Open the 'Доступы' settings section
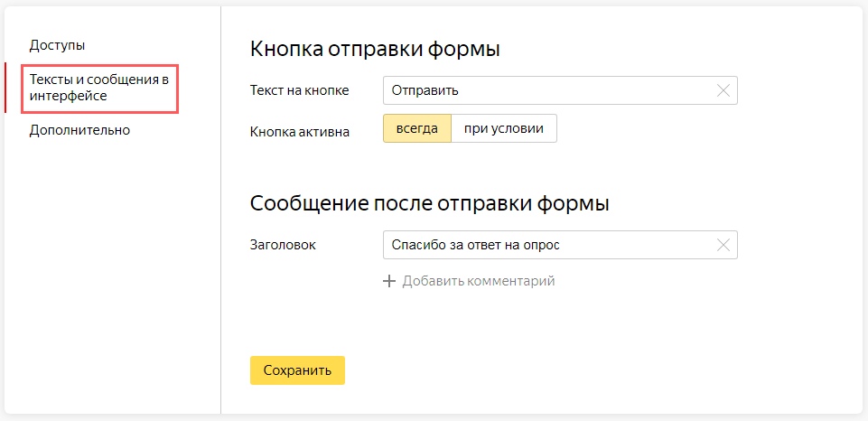Screen dimensions: 868x421 coord(57,45)
